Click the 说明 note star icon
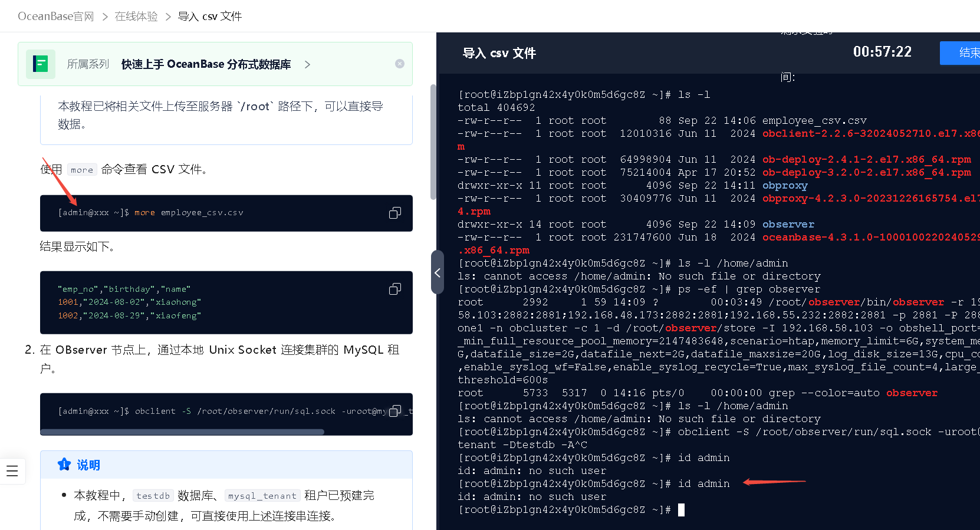Screen dimensions: 980x530 pos(64,465)
